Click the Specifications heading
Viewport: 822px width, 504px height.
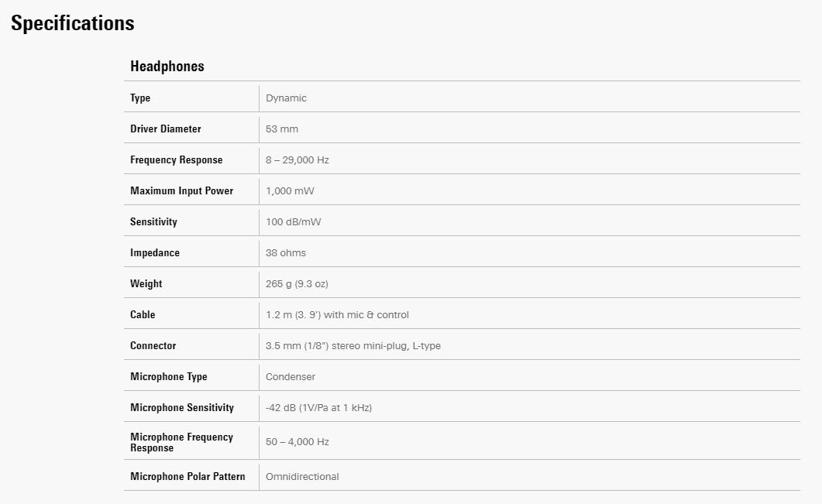click(72, 23)
